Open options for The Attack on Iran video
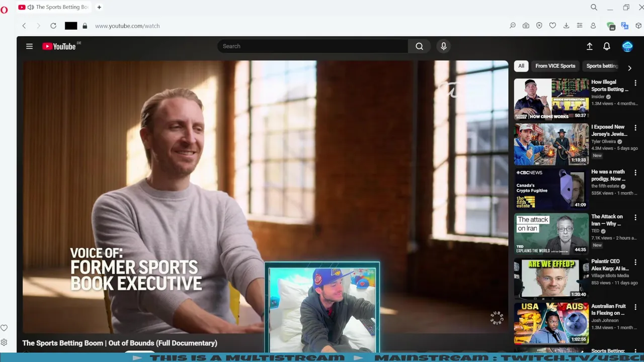This screenshot has width=644, height=362. pyautogui.click(x=635, y=217)
